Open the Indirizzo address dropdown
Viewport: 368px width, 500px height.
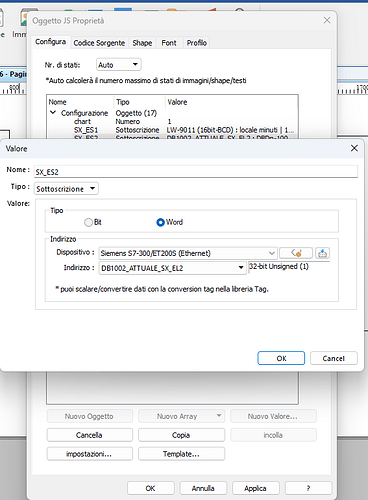tap(172, 268)
